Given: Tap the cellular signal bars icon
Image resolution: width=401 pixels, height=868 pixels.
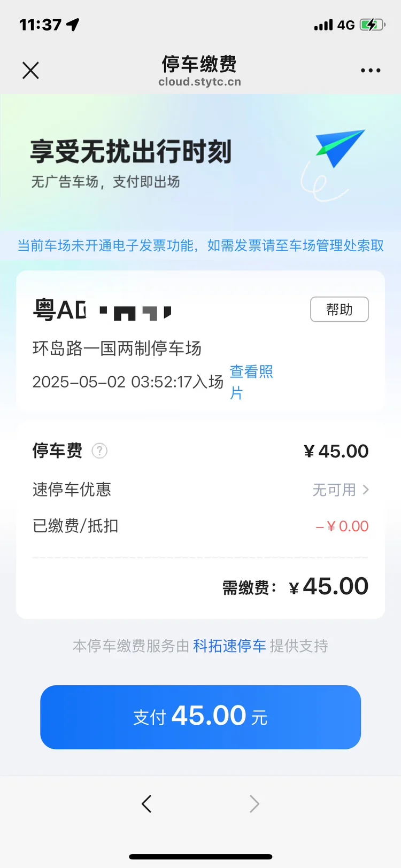Looking at the screenshot, I should (x=323, y=25).
